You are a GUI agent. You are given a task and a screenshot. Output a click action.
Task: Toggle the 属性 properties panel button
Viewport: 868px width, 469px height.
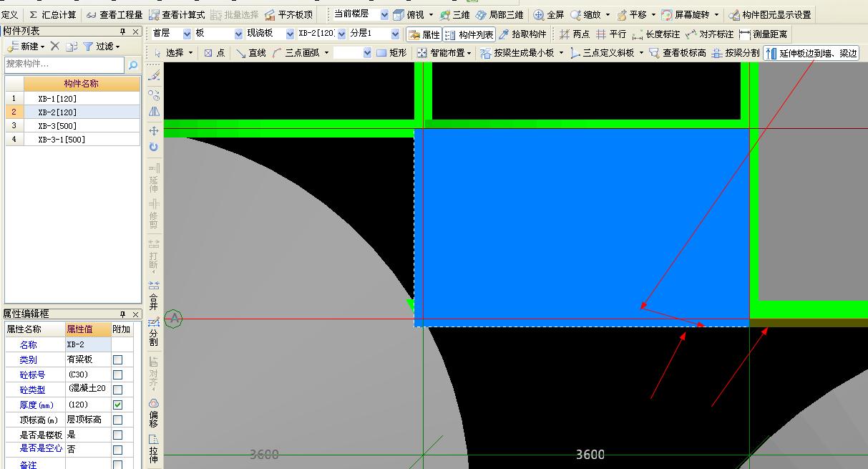pos(424,34)
